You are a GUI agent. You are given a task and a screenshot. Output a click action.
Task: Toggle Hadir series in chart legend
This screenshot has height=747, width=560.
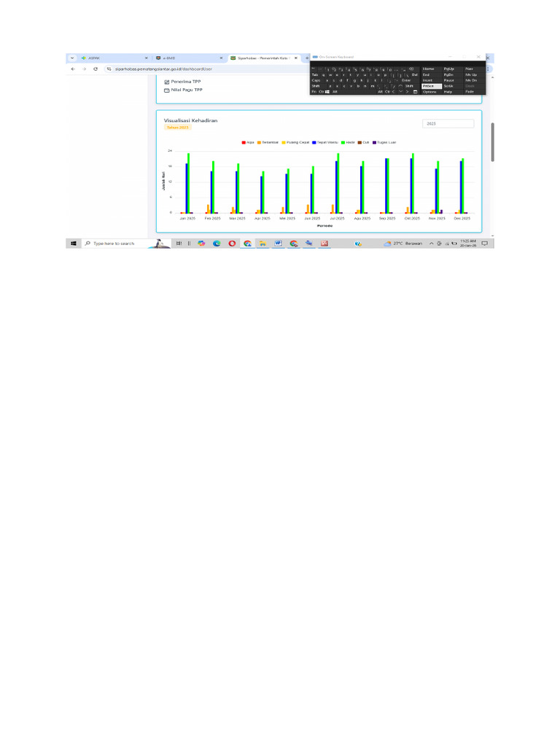click(348, 142)
